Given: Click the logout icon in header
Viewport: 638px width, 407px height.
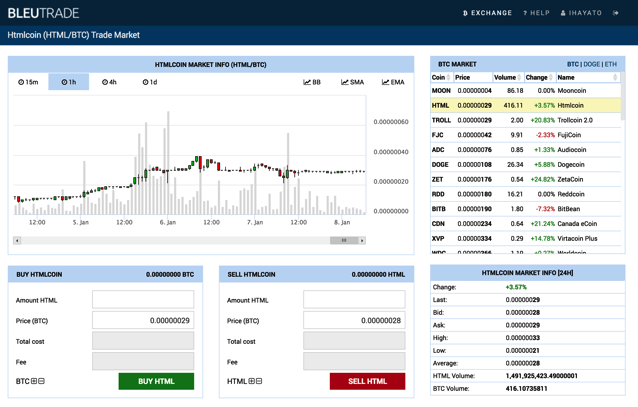Looking at the screenshot, I should click(x=616, y=13).
